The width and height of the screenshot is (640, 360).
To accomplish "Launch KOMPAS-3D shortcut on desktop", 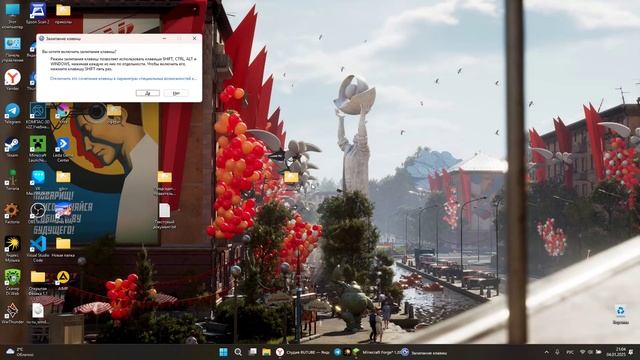I will [38, 115].
